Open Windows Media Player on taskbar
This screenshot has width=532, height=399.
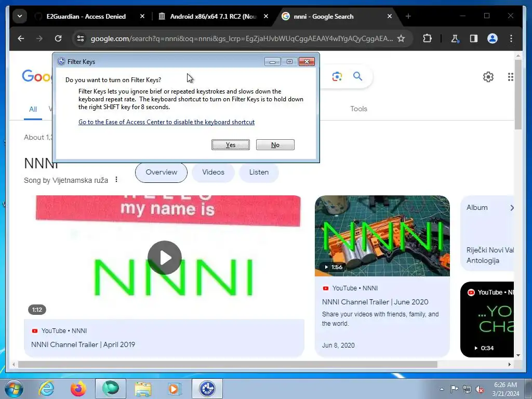pos(175,389)
